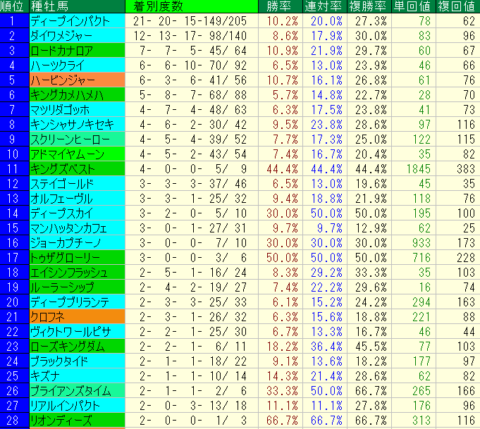Click キンシャサノキセキ's 23.8% quinella rate
This screenshot has width=480, height=429.
(x=326, y=125)
